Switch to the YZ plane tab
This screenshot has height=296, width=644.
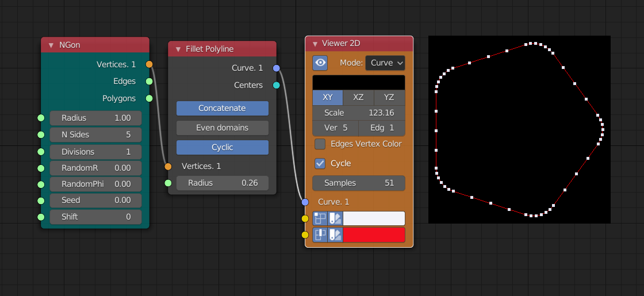[389, 98]
